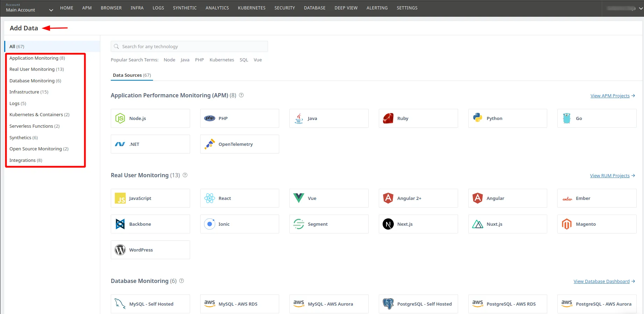Screen dimensions: 644x314
Task: Click the Backbone logo icon
Action: pyautogui.click(x=120, y=224)
